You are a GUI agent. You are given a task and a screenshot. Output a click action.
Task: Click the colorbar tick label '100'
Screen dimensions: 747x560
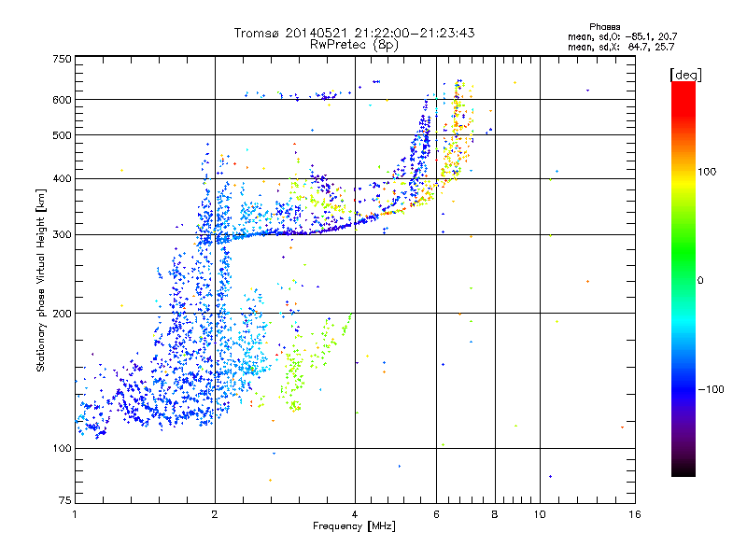707,172
